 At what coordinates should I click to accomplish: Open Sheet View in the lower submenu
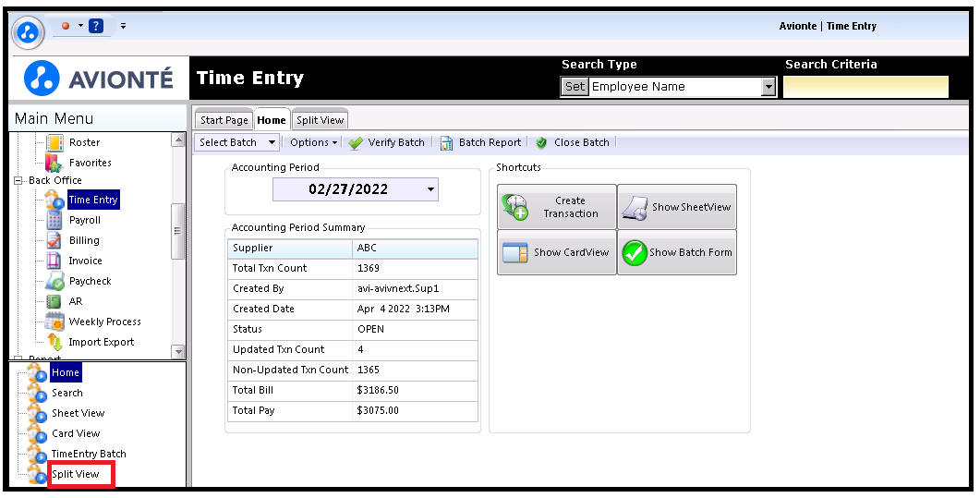click(x=79, y=413)
